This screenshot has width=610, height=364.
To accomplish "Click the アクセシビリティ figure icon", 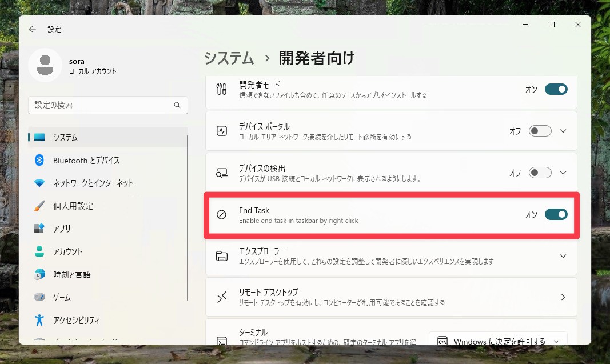I will (39, 319).
